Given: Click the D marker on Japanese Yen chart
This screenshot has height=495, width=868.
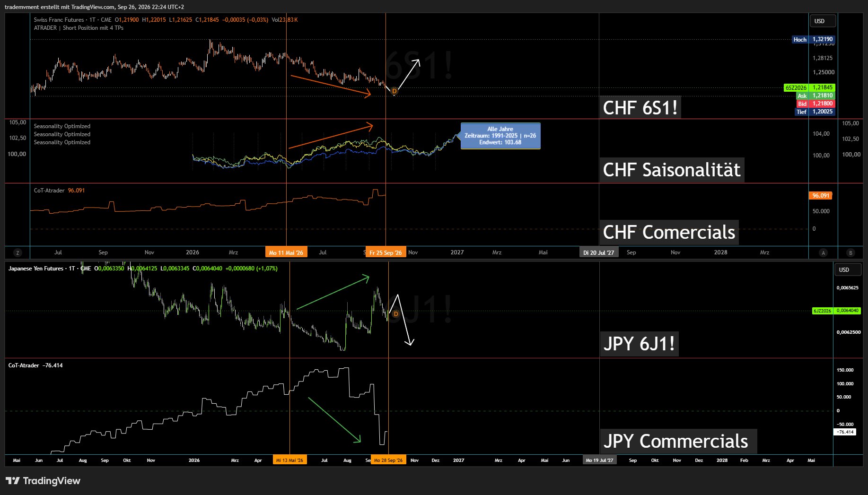Looking at the screenshot, I should [396, 314].
